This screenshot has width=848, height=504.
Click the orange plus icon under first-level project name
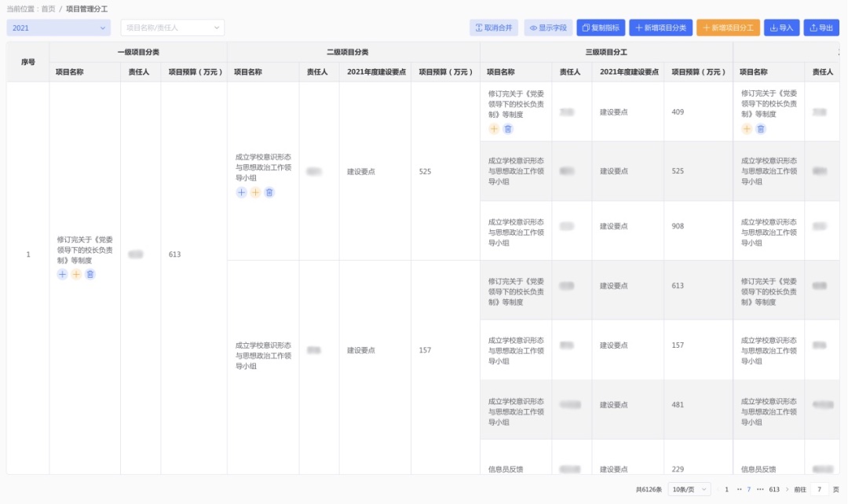76,274
